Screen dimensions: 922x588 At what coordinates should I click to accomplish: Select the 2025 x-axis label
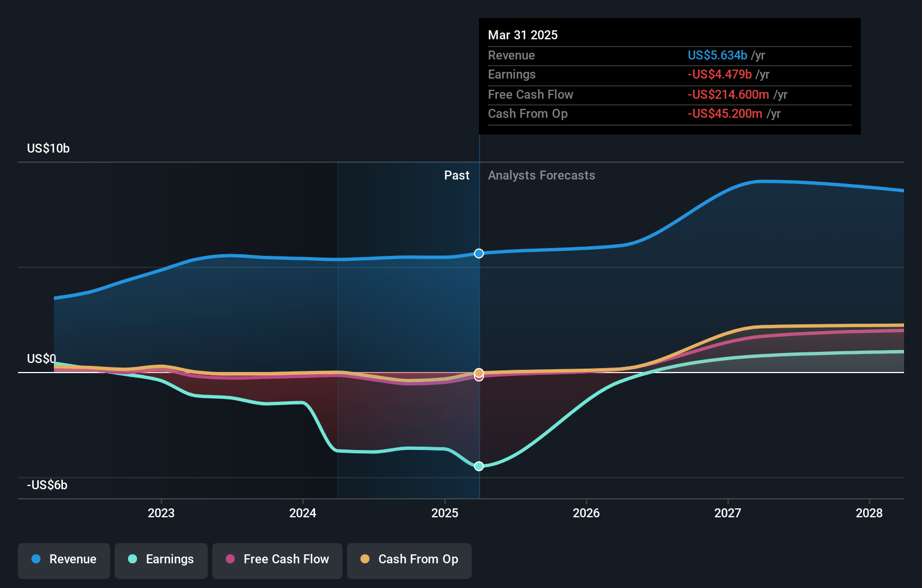pyautogui.click(x=445, y=513)
